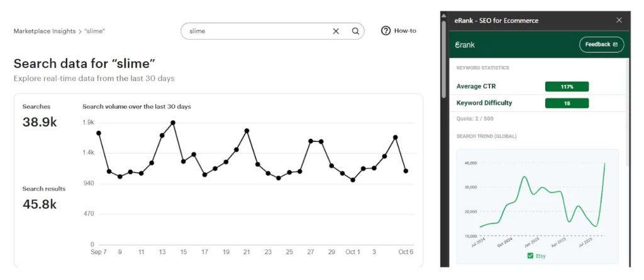The height and width of the screenshot is (280, 644).
Task: Close the eRank extension panel
Action: (x=619, y=20)
